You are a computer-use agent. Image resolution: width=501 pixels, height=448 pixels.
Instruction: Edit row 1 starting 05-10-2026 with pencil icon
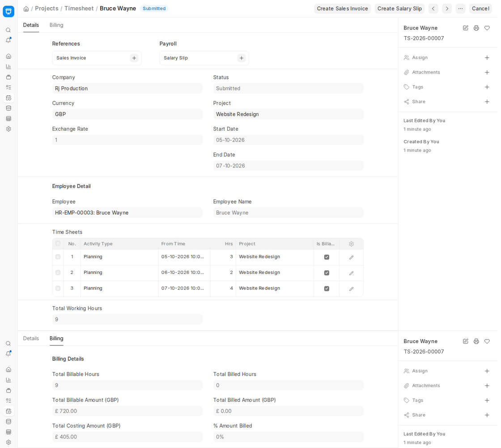pos(352,257)
